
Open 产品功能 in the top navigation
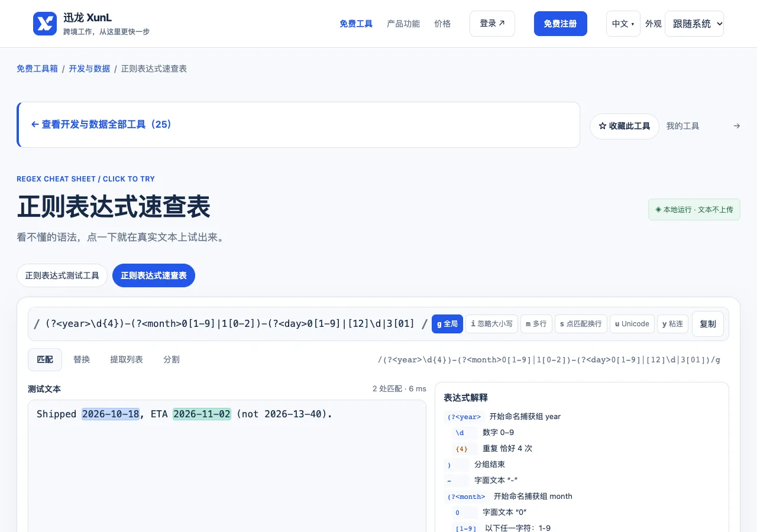(x=403, y=24)
